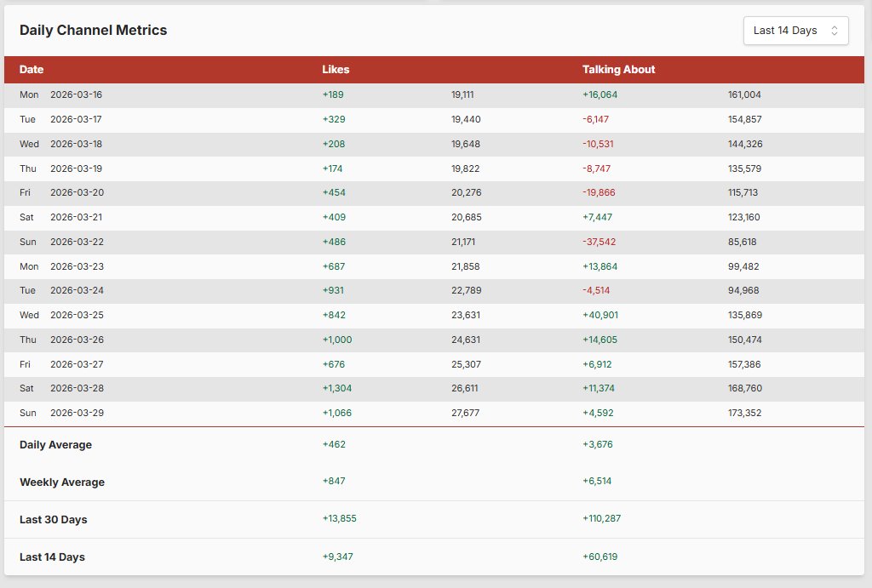872x588 pixels.
Task: Select the date 2026-03-21
Action: coord(76,217)
